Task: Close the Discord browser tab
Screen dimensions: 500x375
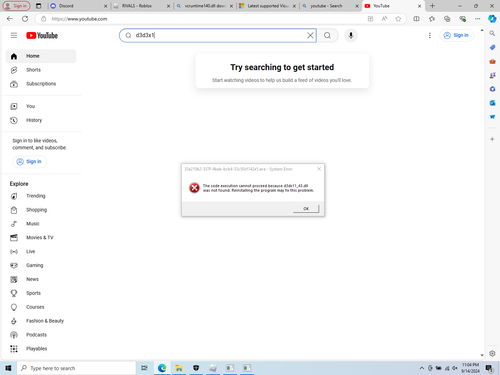Action: coord(105,6)
